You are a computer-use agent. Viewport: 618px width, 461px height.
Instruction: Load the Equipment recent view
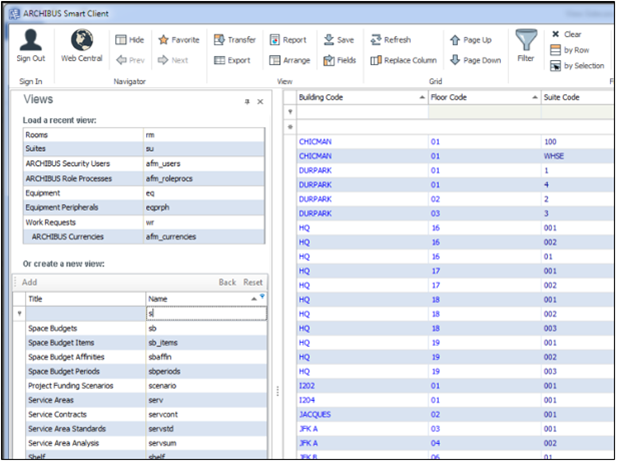144,193
